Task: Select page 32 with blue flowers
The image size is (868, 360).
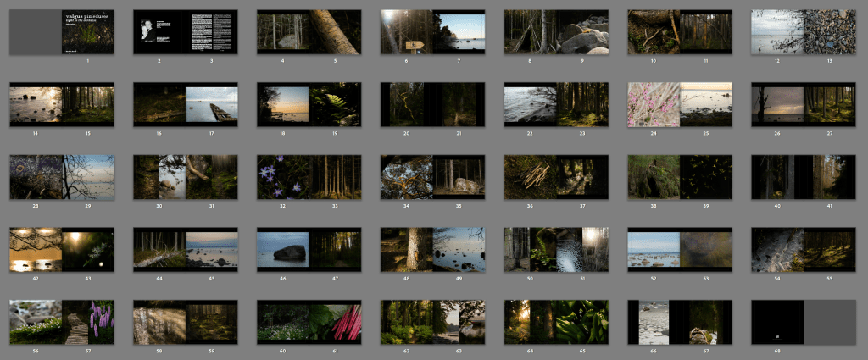Action: pos(283,176)
